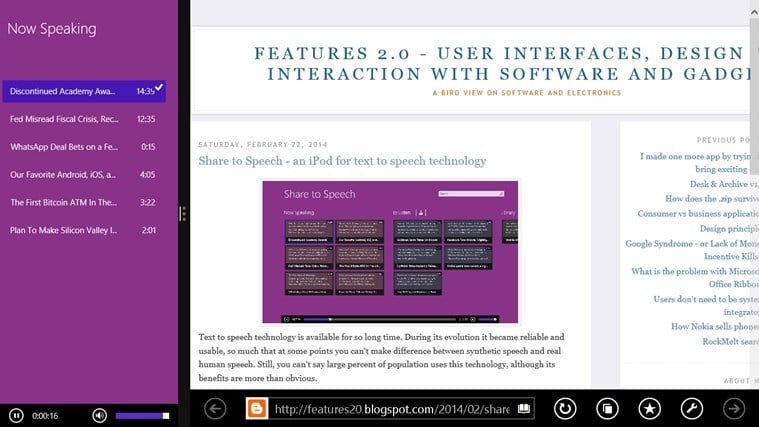Open the browser tabs view
Screen dimensions: 759x427
coord(607,409)
